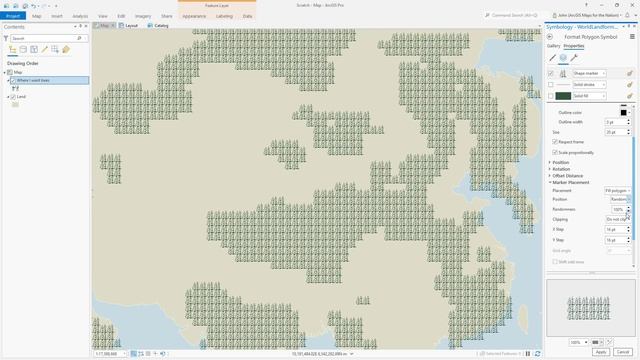
Task: Select List By Selection icon in Contents
Action: (34, 49)
